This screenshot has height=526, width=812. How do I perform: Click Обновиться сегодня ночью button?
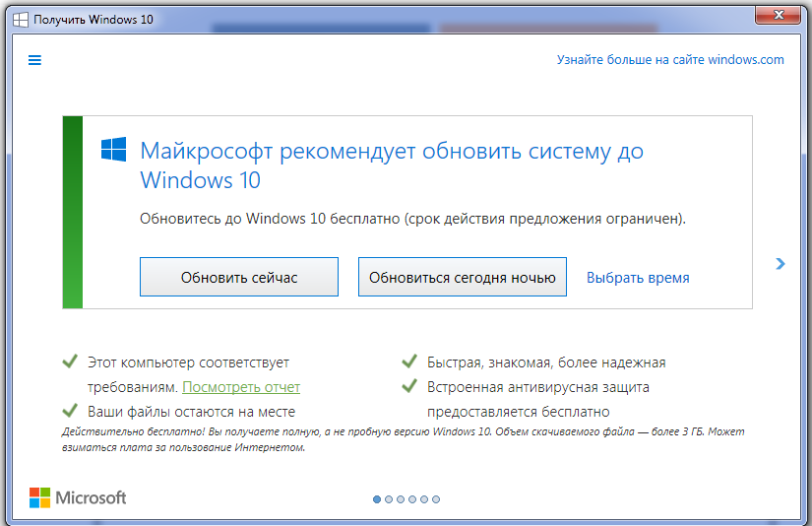[463, 277]
